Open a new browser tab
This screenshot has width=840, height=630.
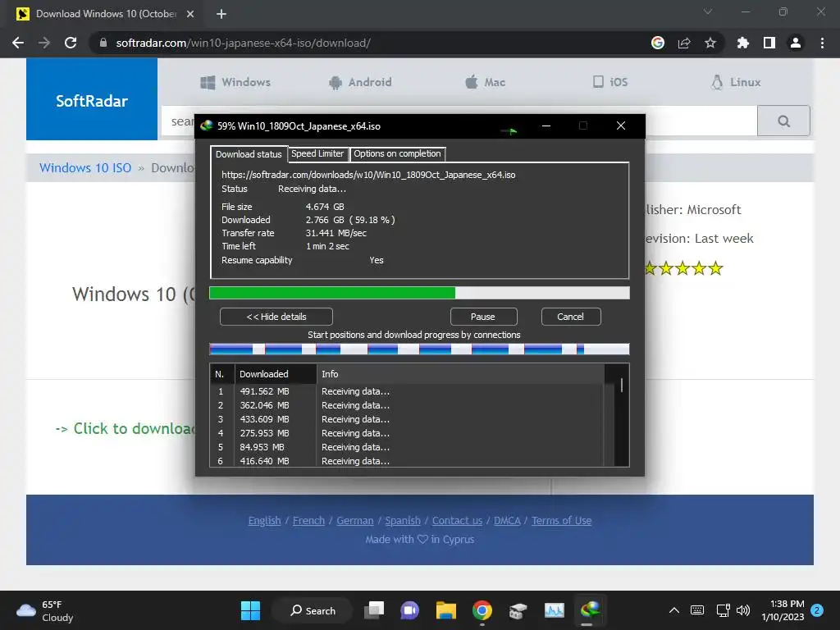pyautogui.click(x=221, y=14)
